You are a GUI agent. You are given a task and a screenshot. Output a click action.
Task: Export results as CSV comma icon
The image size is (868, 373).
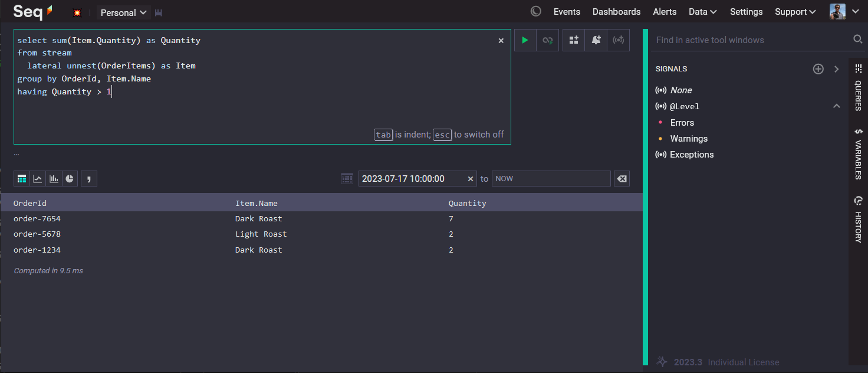point(88,178)
